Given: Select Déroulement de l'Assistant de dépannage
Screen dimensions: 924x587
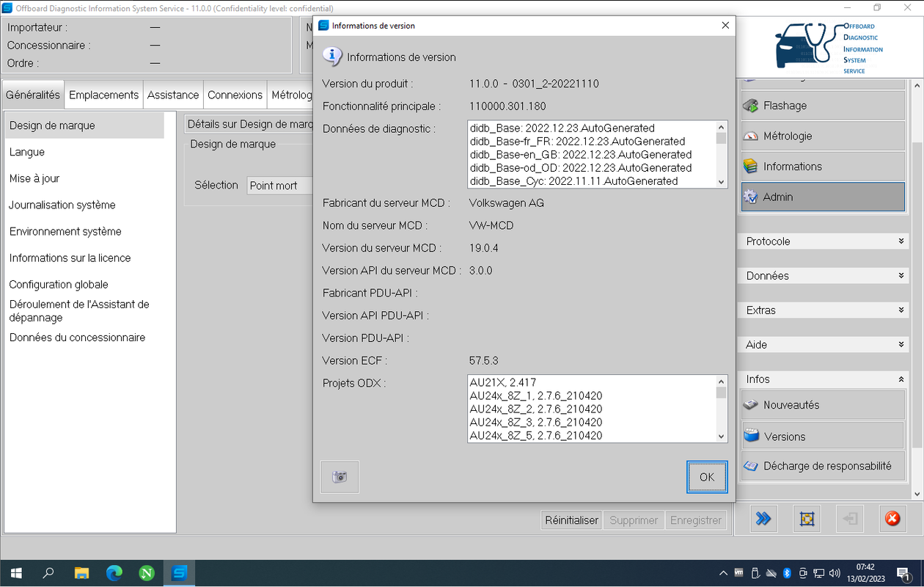Looking at the screenshot, I should coord(84,311).
